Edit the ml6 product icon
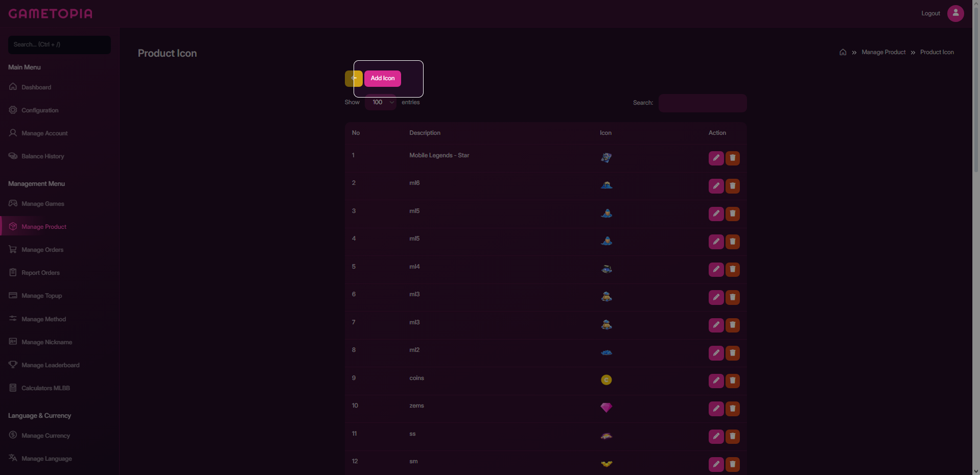 (716, 186)
